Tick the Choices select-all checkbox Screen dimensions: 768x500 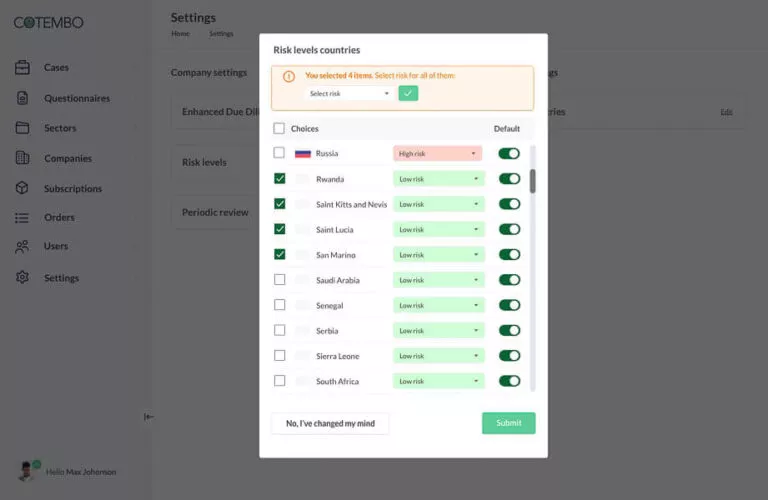279,128
